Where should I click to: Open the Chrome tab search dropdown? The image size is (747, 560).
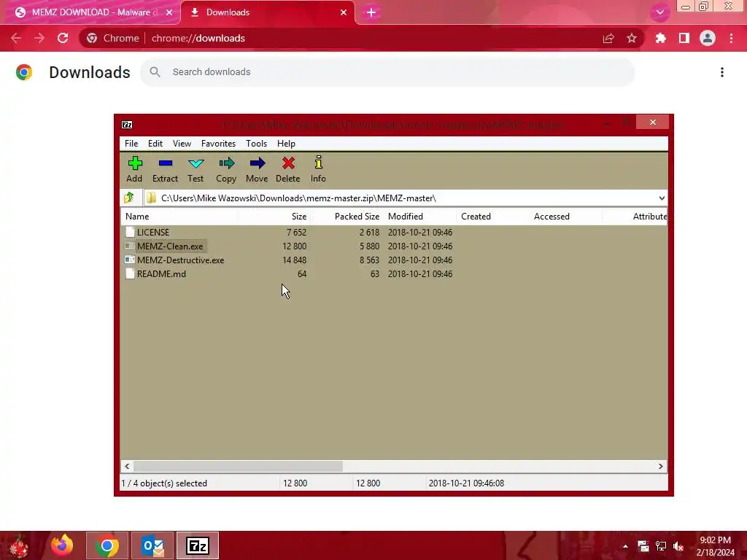click(x=659, y=12)
